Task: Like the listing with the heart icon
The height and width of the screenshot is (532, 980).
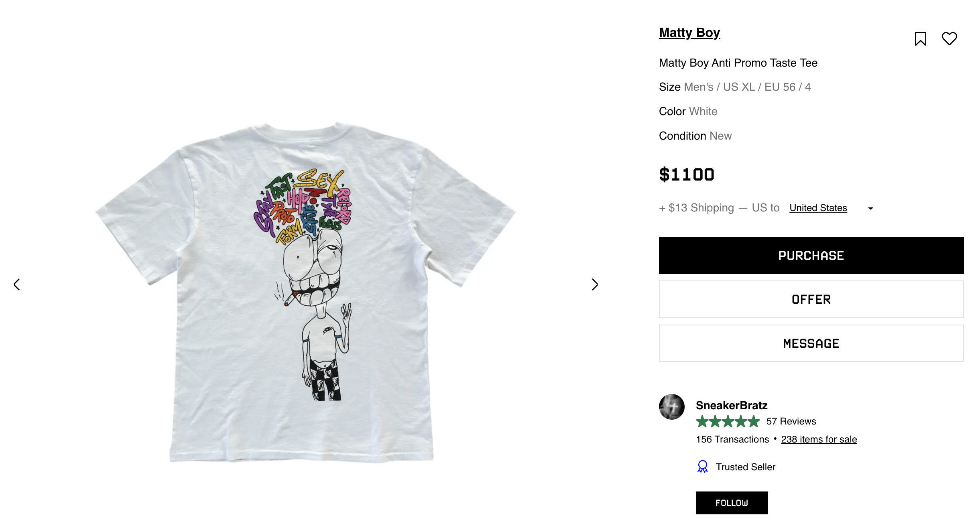Action: tap(949, 39)
